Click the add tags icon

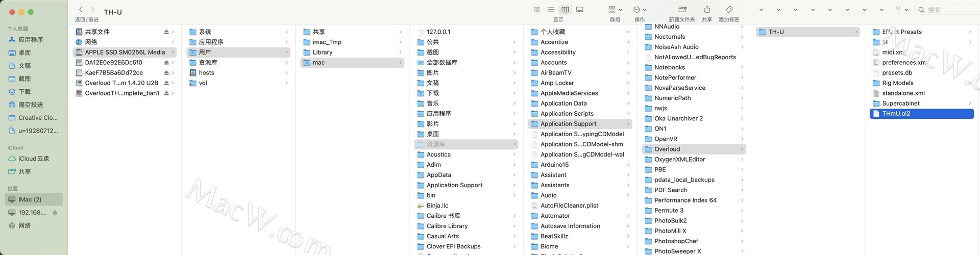coord(729,10)
